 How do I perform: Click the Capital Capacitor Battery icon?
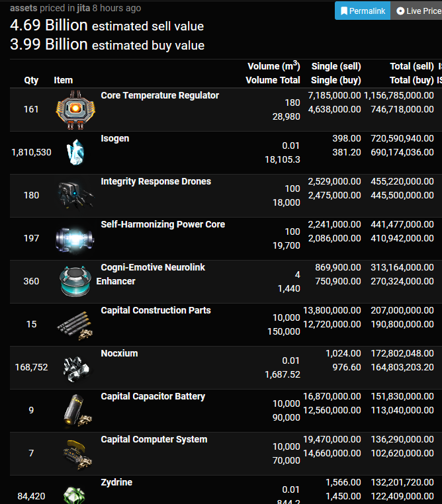[77, 411]
